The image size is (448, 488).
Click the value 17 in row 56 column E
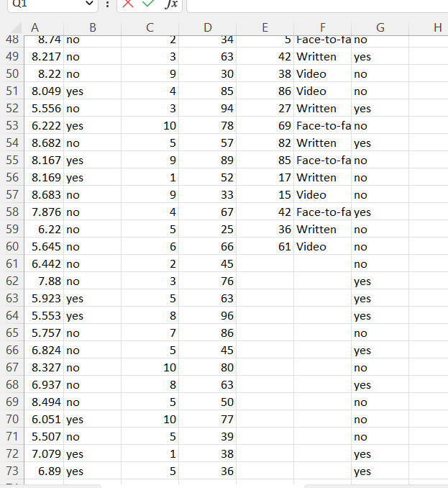265,177
